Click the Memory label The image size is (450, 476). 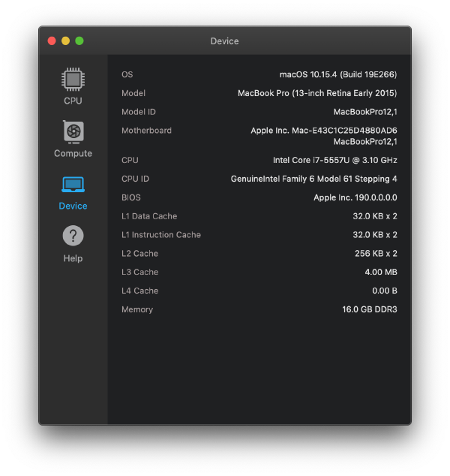137,309
